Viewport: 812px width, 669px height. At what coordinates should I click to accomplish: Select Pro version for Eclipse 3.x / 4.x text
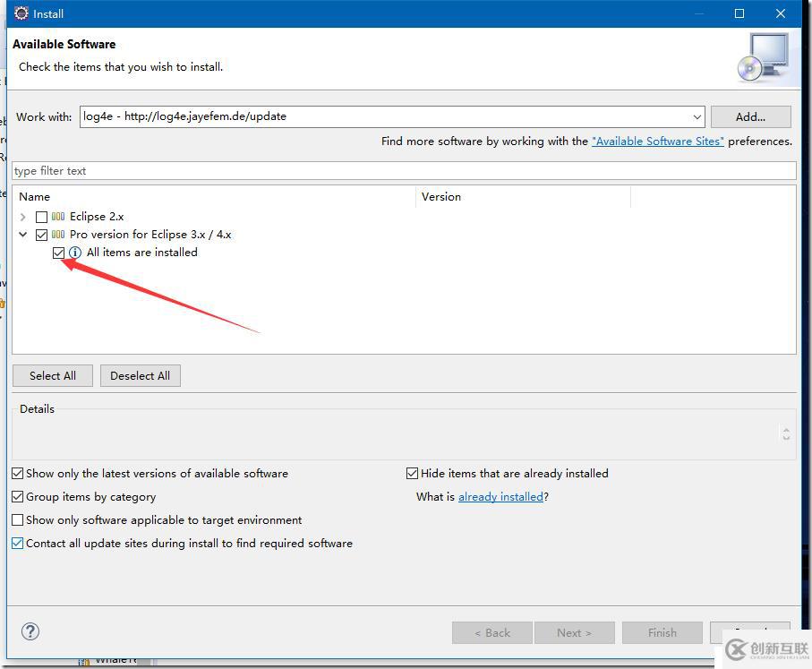pyautogui.click(x=150, y=235)
